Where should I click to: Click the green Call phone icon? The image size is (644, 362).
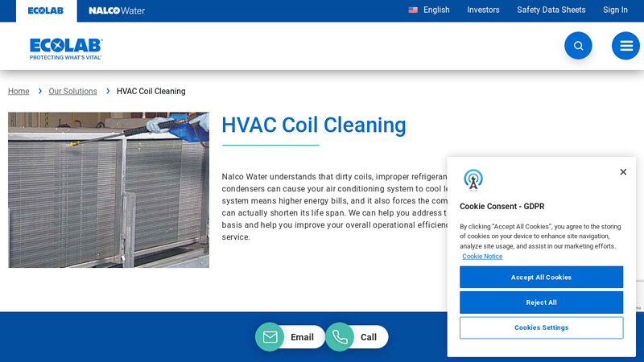pyautogui.click(x=340, y=337)
